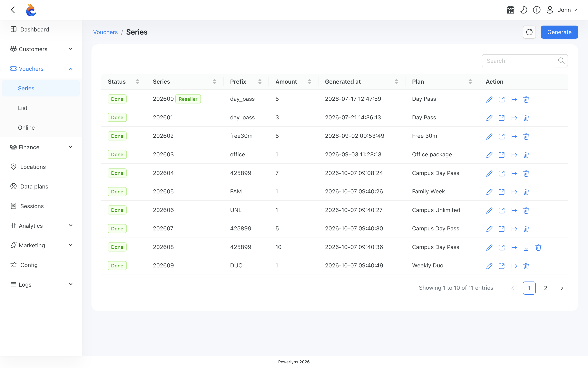The height and width of the screenshot is (368, 588).
Task: Click the next page arrow
Action: (x=562, y=288)
